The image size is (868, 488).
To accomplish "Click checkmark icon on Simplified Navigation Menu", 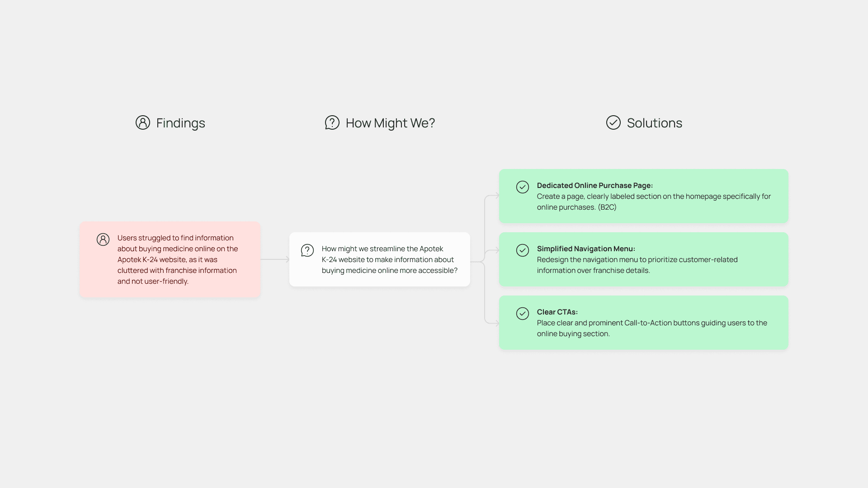I will 523,250.
